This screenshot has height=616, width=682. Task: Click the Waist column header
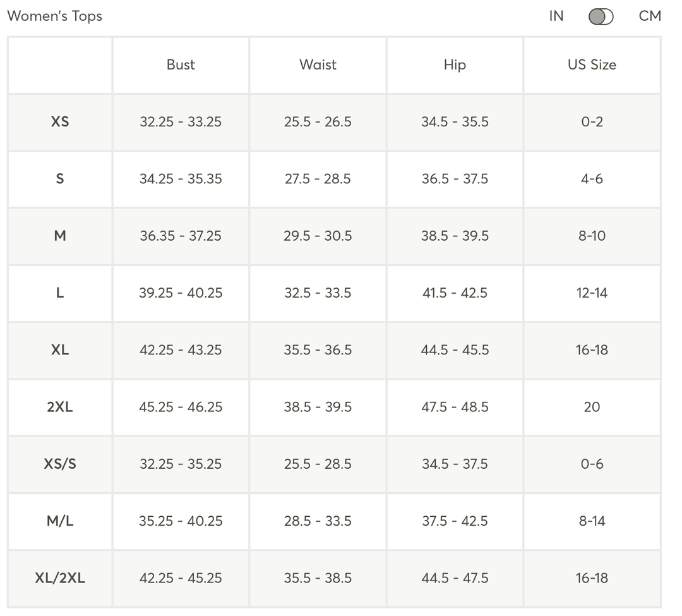[x=318, y=64]
